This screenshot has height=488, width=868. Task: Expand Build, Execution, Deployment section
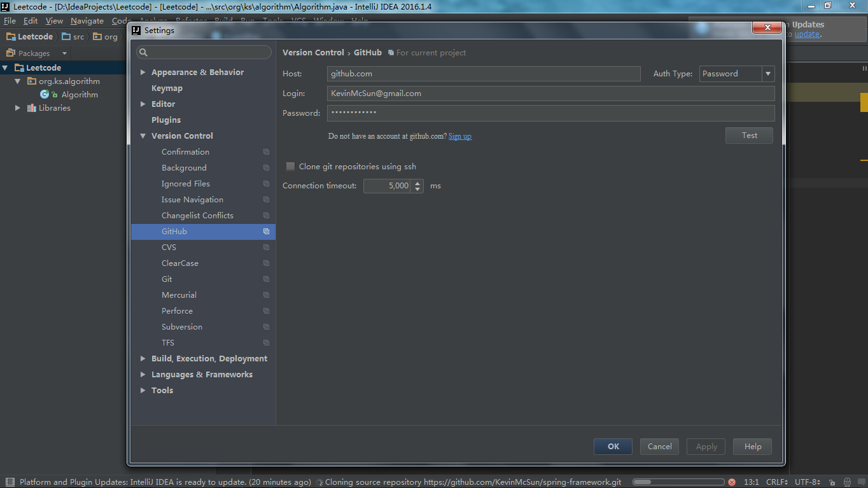[x=143, y=359]
